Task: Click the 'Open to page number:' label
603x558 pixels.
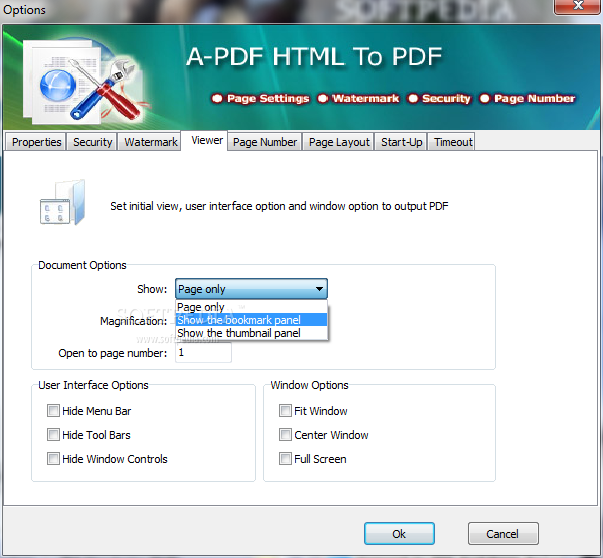Action: [113, 353]
